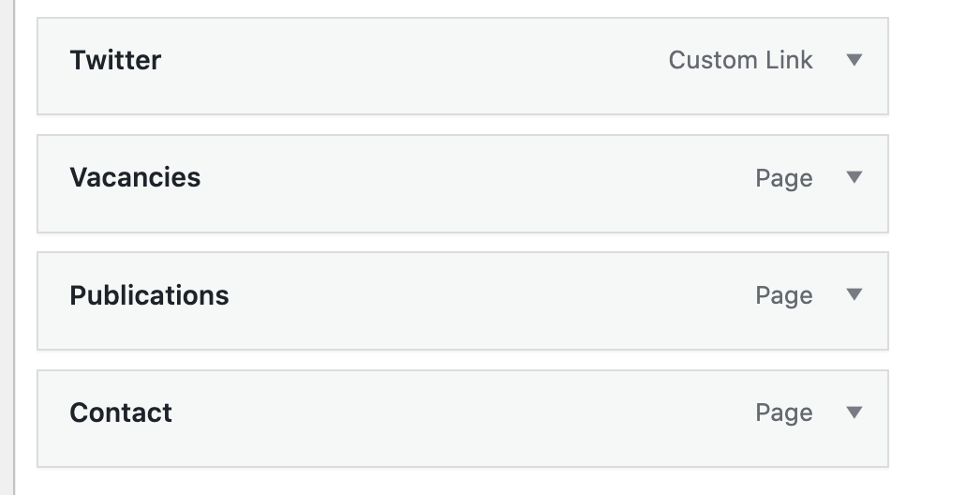Expand the Twitter menu item arrow

tap(854, 60)
